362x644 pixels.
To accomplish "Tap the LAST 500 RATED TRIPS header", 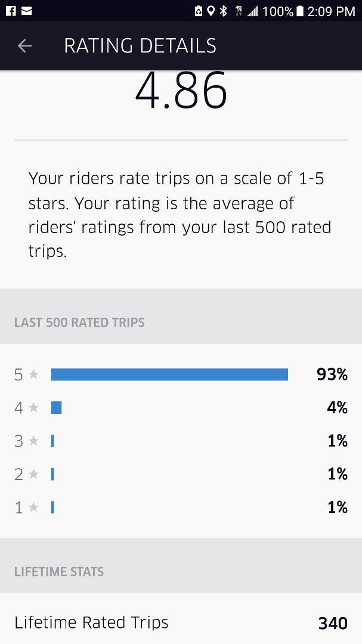I will pos(79,323).
